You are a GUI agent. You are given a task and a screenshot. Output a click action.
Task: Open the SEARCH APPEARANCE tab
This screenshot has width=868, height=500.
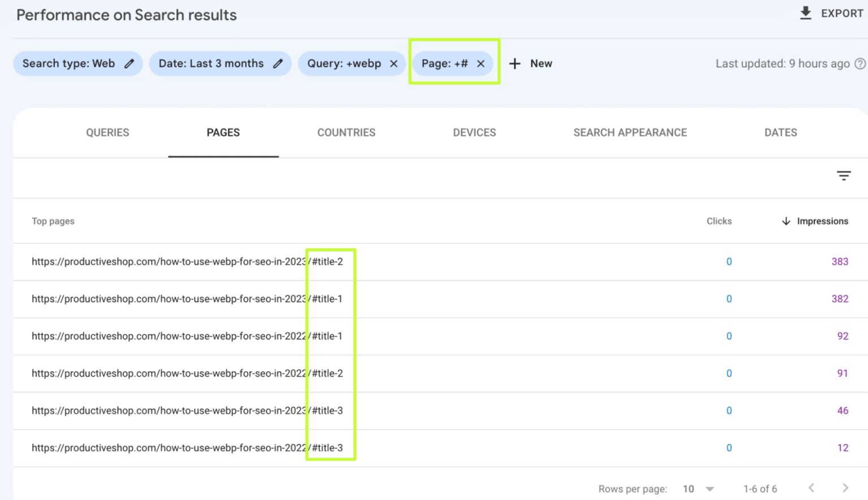pyautogui.click(x=630, y=132)
